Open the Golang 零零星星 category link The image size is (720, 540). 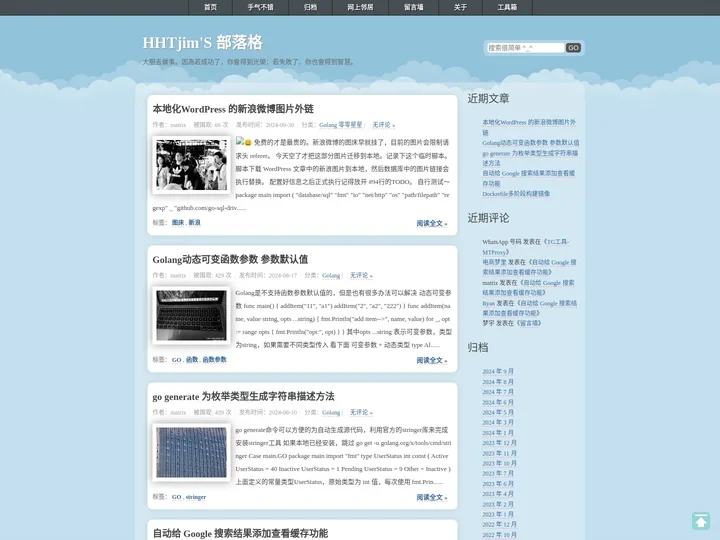pos(341,125)
